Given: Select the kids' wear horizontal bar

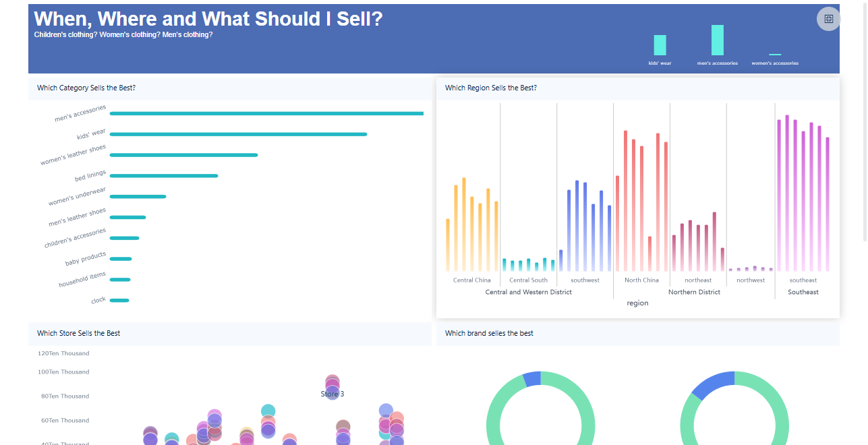Looking at the screenshot, I should (238, 134).
